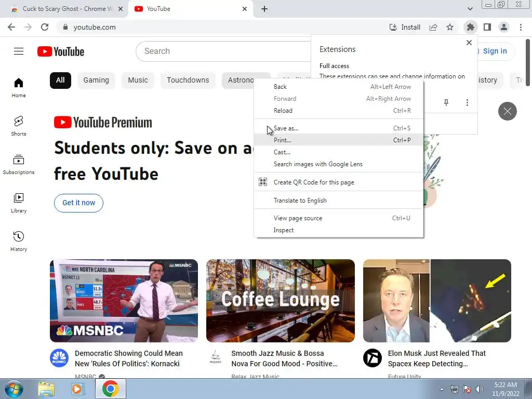Open the Democratic Showing video title

point(129,358)
